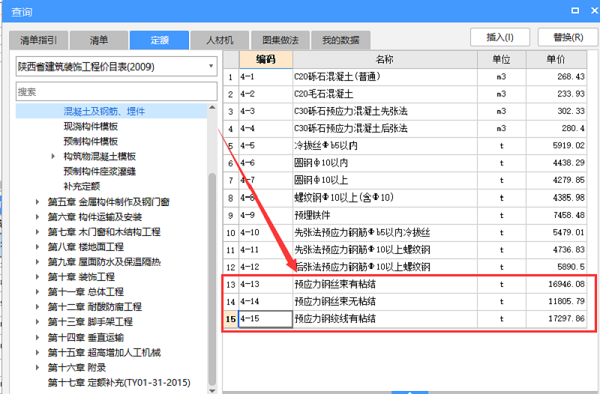
Task: Click the 编码 column header
Action: 266,60
